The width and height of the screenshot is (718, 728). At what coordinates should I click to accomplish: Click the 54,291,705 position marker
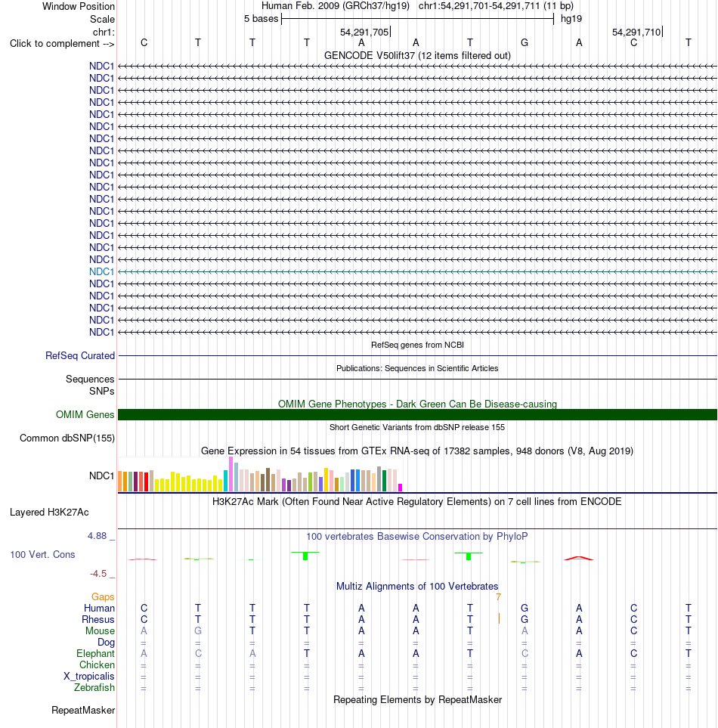365,32
